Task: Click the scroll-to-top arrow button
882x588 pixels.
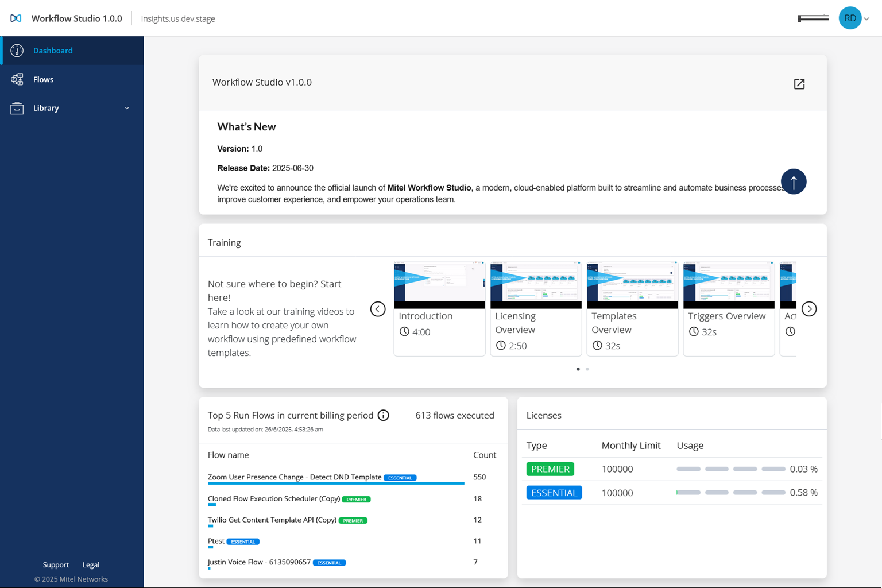Action: click(793, 182)
